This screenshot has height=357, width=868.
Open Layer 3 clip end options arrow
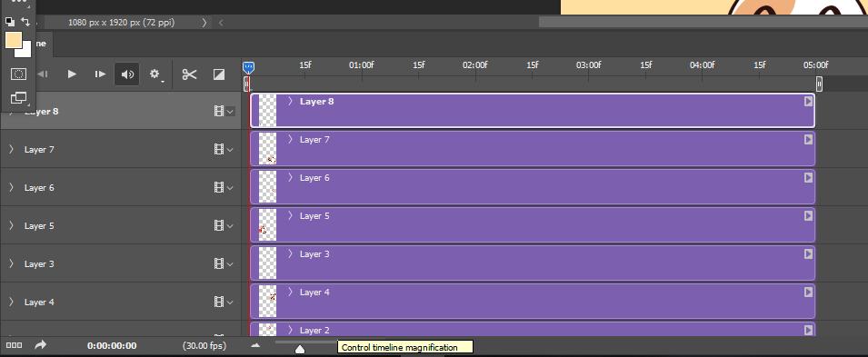[808, 254]
